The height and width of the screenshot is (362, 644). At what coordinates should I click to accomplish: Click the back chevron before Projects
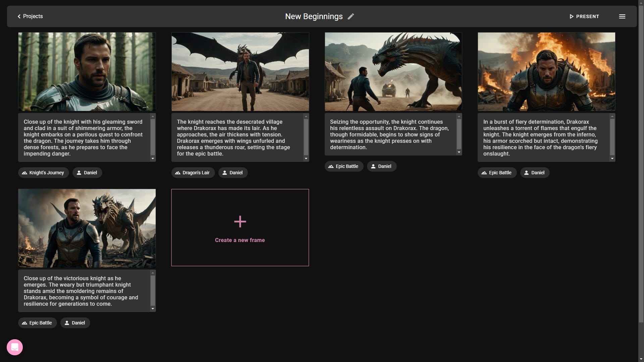pyautogui.click(x=19, y=16)
